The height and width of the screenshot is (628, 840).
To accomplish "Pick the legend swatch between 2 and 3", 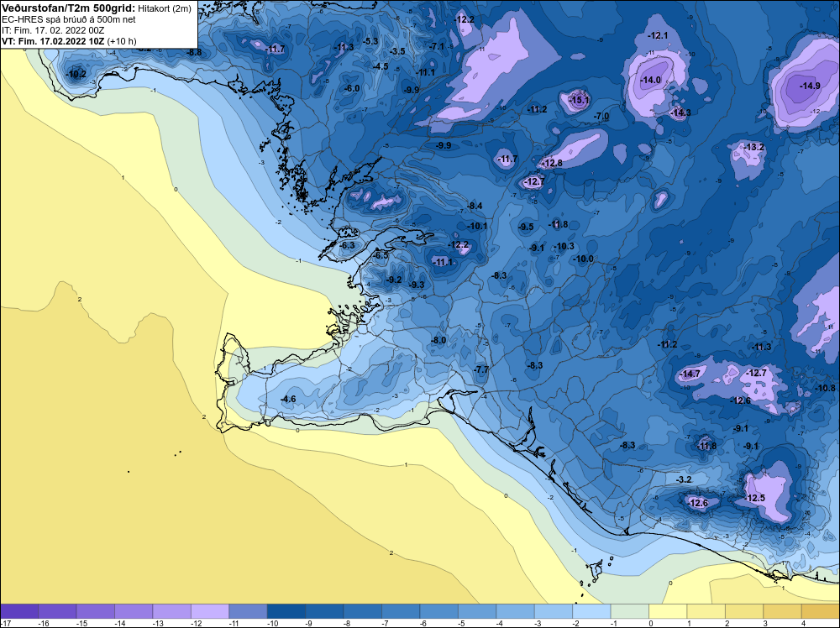I will click(744, 611).
